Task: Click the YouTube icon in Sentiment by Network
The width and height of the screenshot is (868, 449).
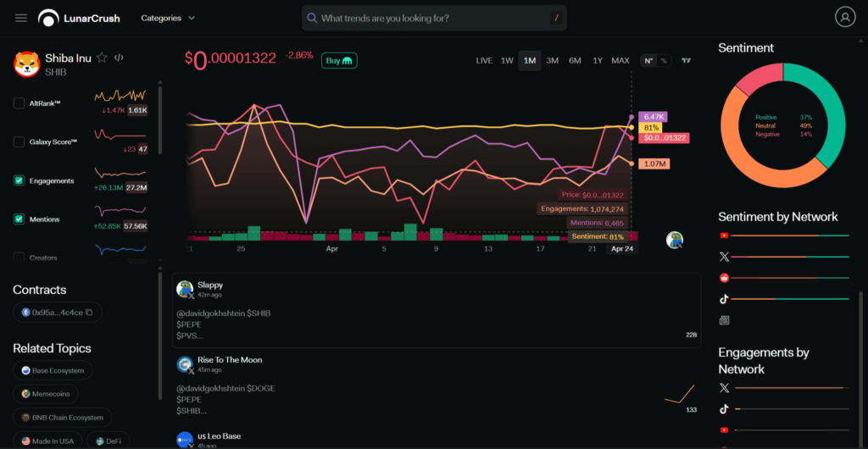Action: pos(724,236)
